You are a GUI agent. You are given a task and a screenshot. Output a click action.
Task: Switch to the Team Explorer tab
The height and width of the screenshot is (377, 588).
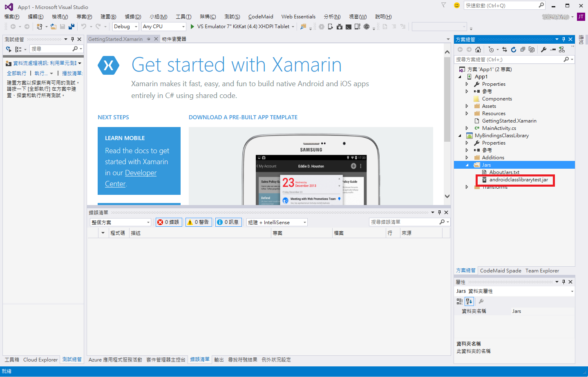click(542, 271)
